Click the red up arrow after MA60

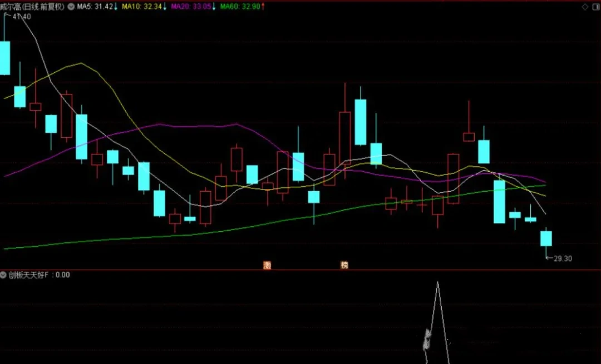[263, 7]
